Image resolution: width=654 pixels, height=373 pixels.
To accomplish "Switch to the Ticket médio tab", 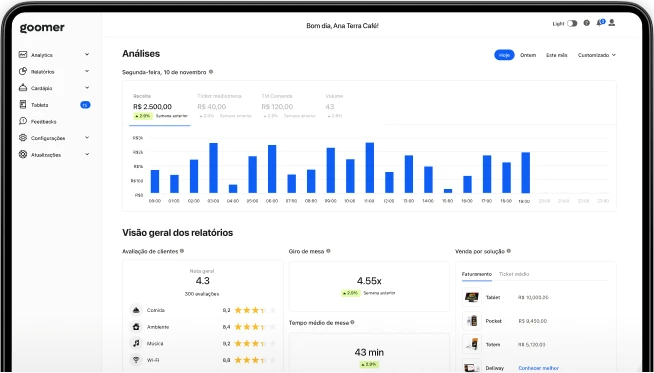I will 514,274.
